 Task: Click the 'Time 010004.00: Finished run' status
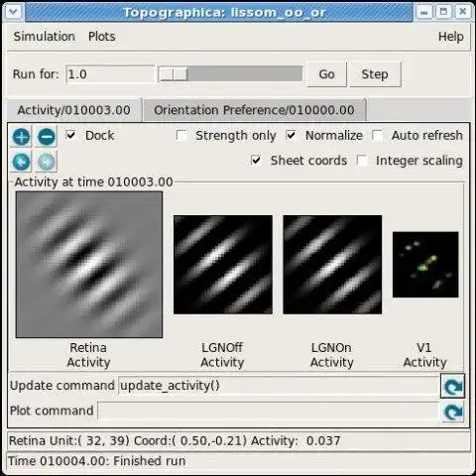point(96,461)
